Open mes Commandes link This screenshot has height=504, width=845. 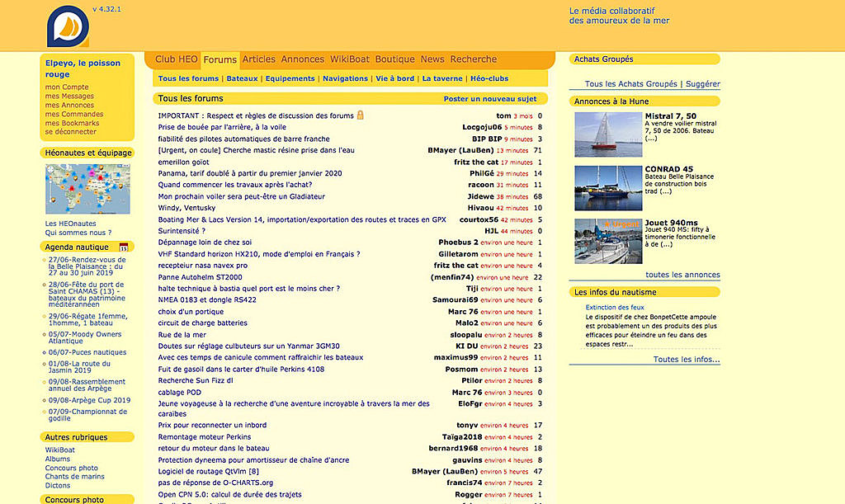[74, 114]
